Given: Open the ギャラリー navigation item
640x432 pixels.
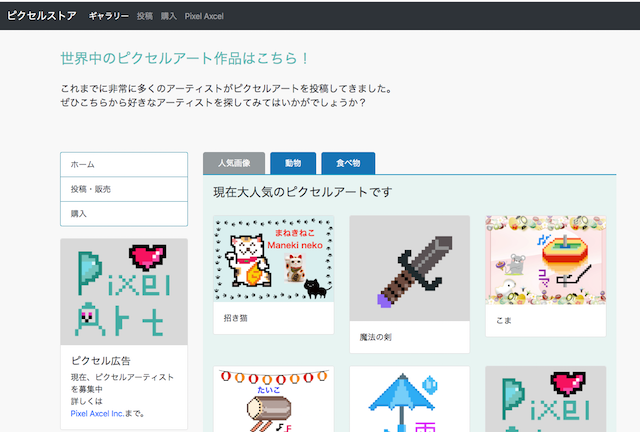Looking at the screenshot, I should [108, 17].
